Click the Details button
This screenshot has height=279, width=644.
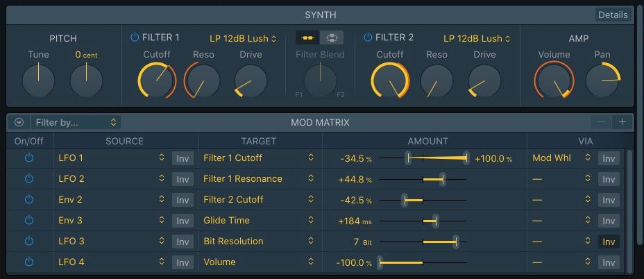(613, 15)
